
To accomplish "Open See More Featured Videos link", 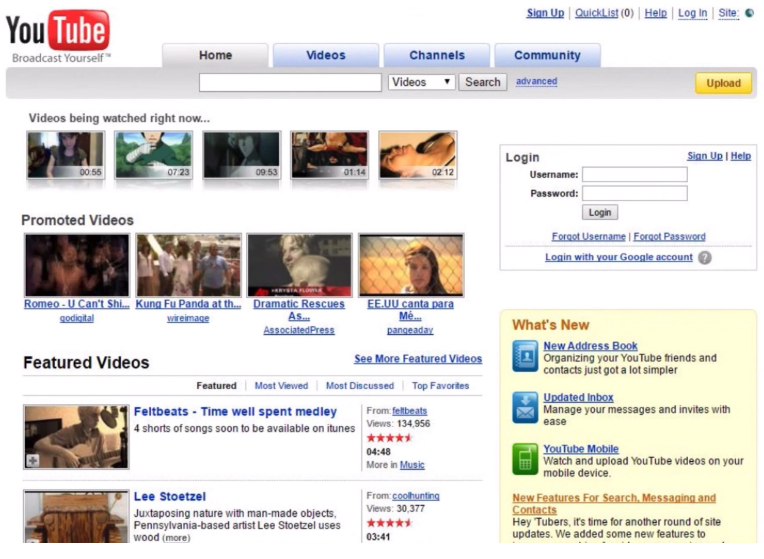I will pyautogui.click(x=418, y=359).
